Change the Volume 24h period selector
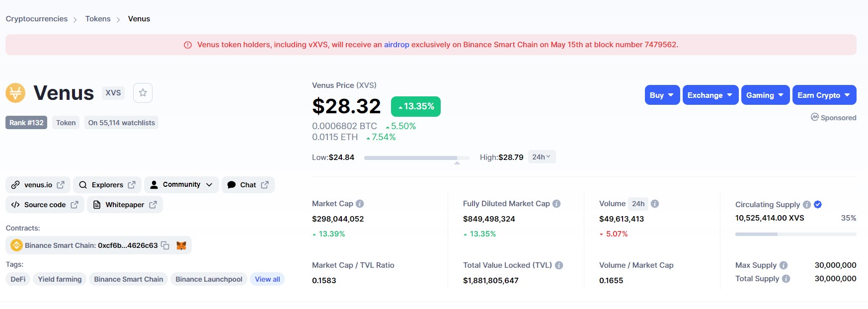Screen dimensions: 868x309 tap(638, 204)
